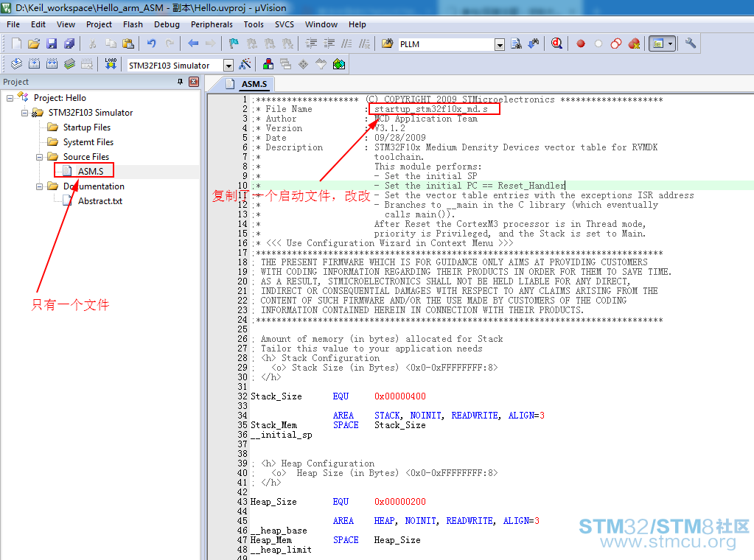754x560 pixels.
Task: Collapse the Source Files group
Action: pyautogui.click(x=39, y=157)
